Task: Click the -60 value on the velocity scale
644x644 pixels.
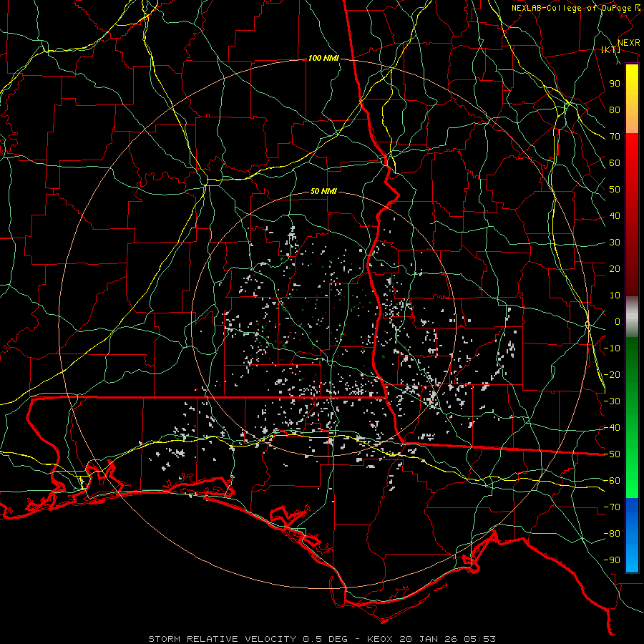Action: [x=612, y=481]
